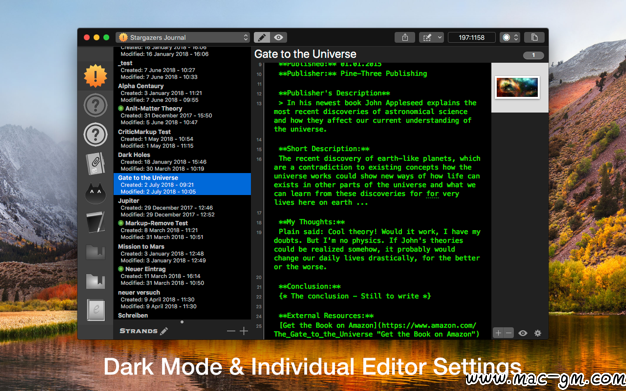Click 'Created: 2 July 2018 - 09:21' text
This screenshot has width=626, height=391.
pyautogui.click(x=157, y=185)
